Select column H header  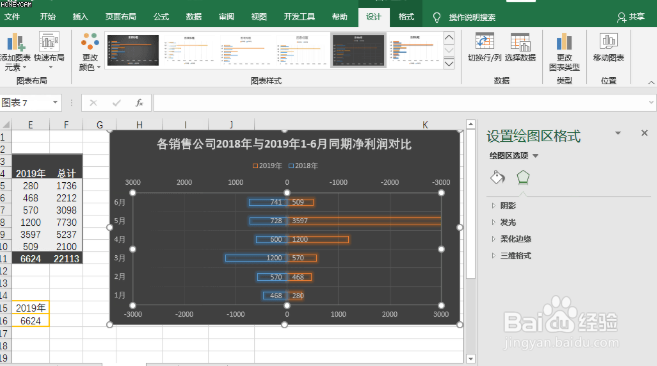(139, 125)
